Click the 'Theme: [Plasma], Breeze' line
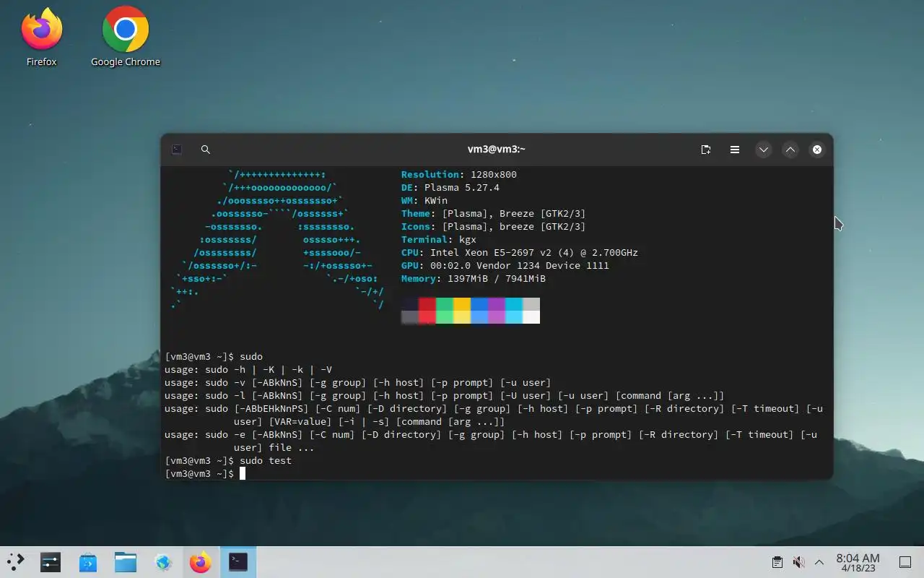 click(494, 214)
